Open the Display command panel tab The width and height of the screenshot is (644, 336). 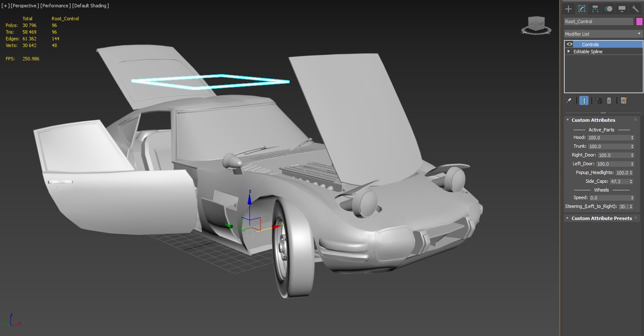pos(622,9)
